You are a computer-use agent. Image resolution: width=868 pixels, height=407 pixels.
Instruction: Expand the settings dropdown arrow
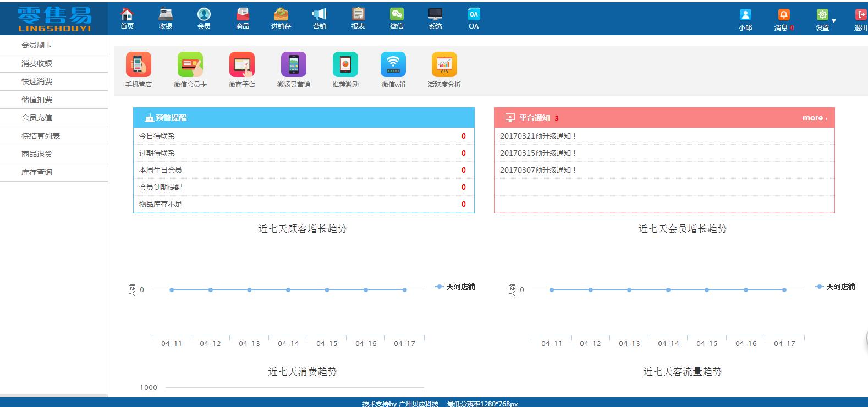point(834,21)
